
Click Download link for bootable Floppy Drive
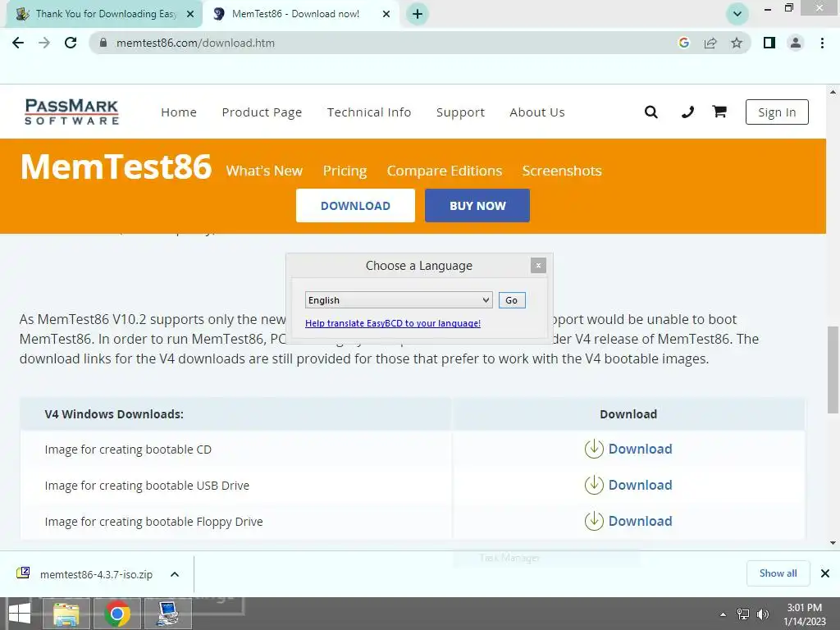640,521
